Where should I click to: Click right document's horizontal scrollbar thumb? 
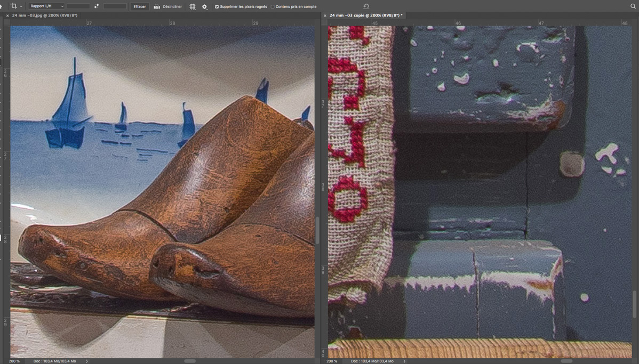(566, 361)
